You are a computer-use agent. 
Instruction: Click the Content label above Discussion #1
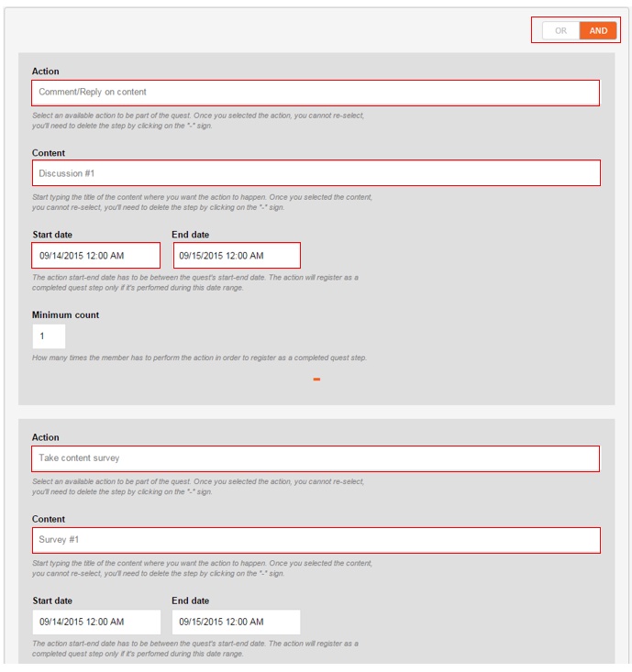tap(49, 153)
